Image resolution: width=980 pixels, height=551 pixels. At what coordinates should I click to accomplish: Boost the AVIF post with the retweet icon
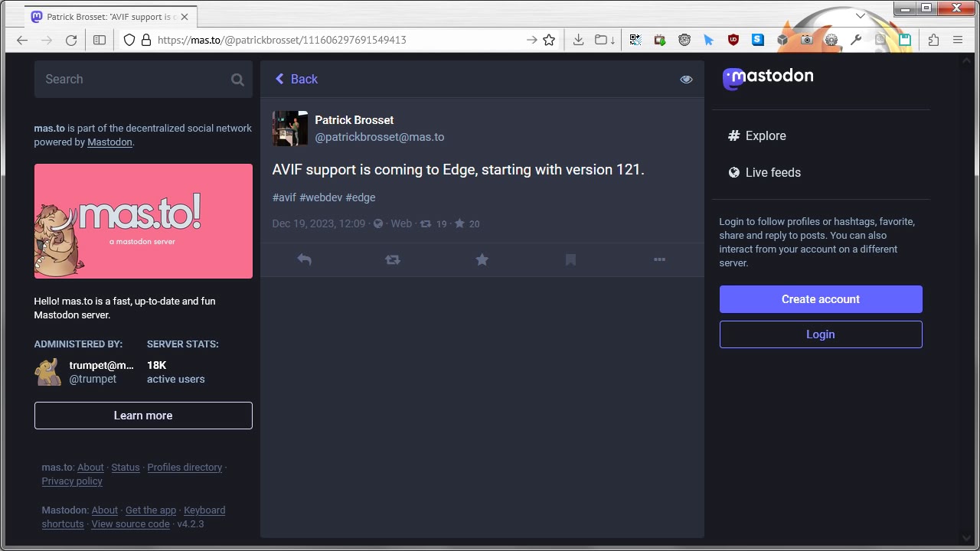(x=393, y=259)
